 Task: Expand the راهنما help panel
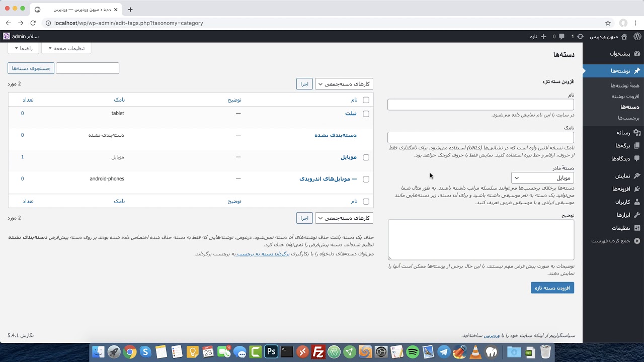click(x=23, y=48)
